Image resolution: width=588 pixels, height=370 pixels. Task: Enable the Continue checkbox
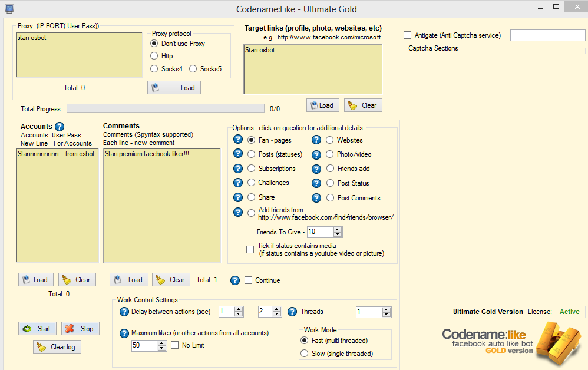(x=248, y=280)
